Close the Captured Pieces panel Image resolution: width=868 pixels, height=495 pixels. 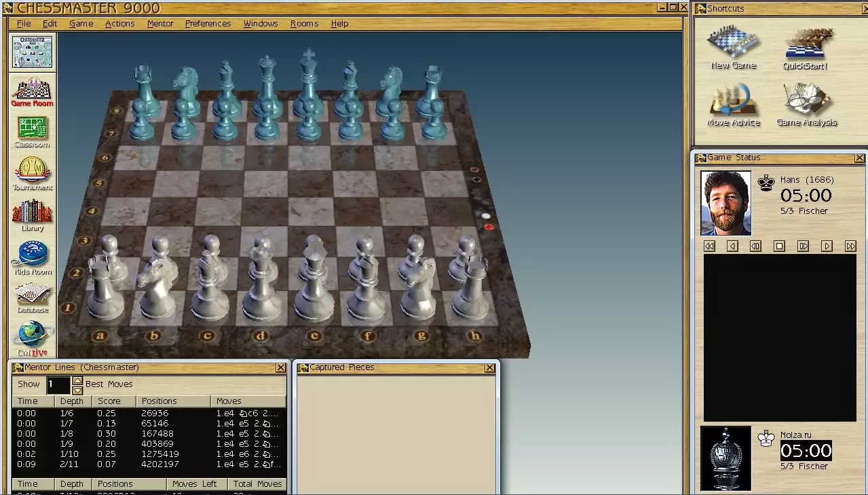(489, 367)
